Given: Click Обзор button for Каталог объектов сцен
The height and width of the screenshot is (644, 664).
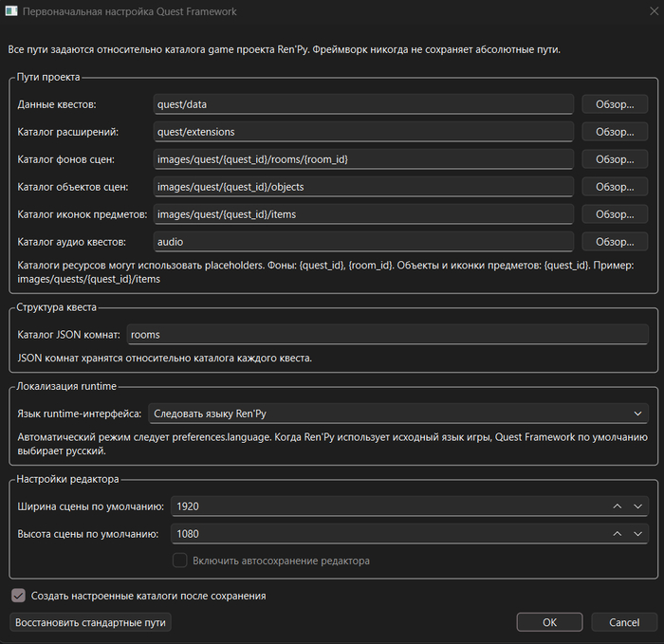Looking at the screenshot, I should tap(615, 187).
